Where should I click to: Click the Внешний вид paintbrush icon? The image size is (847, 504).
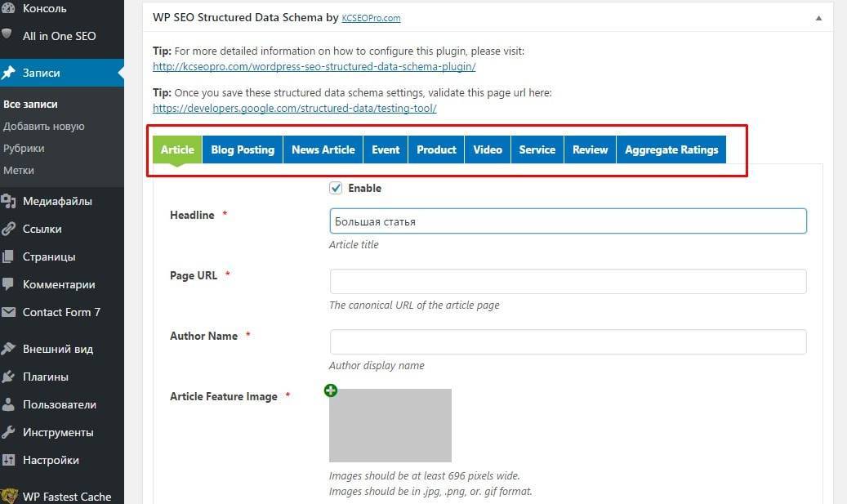[8, 349]
